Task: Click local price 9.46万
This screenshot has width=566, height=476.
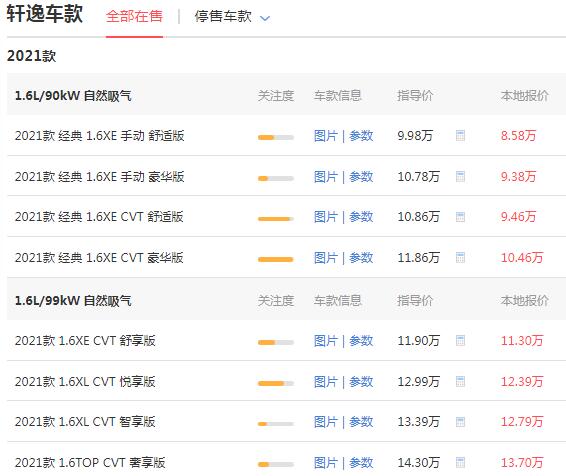Action: (x=518, y=217)
